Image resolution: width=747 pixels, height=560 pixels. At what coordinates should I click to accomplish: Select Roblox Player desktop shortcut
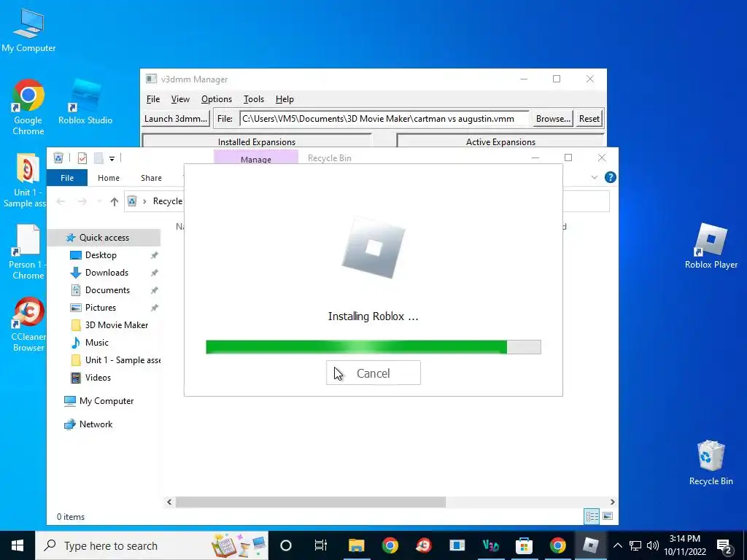(711, 246)
